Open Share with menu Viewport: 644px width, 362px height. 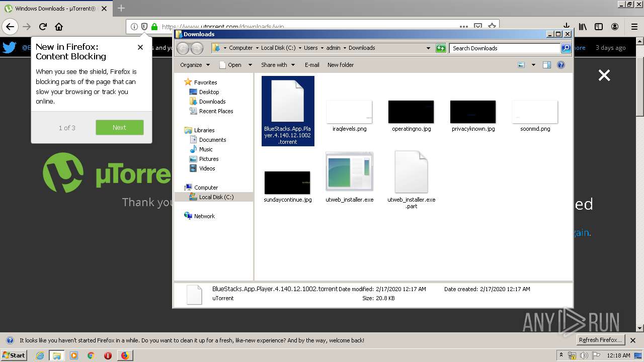click(278, 65)
